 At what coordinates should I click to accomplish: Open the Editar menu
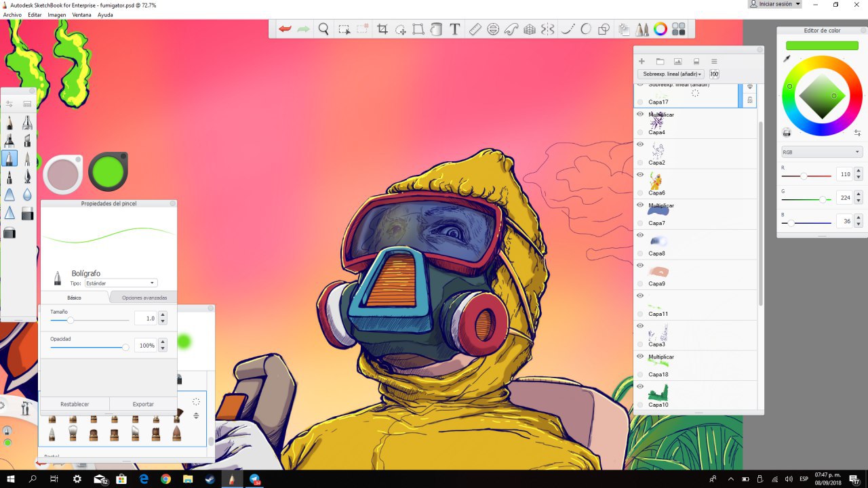35,14
